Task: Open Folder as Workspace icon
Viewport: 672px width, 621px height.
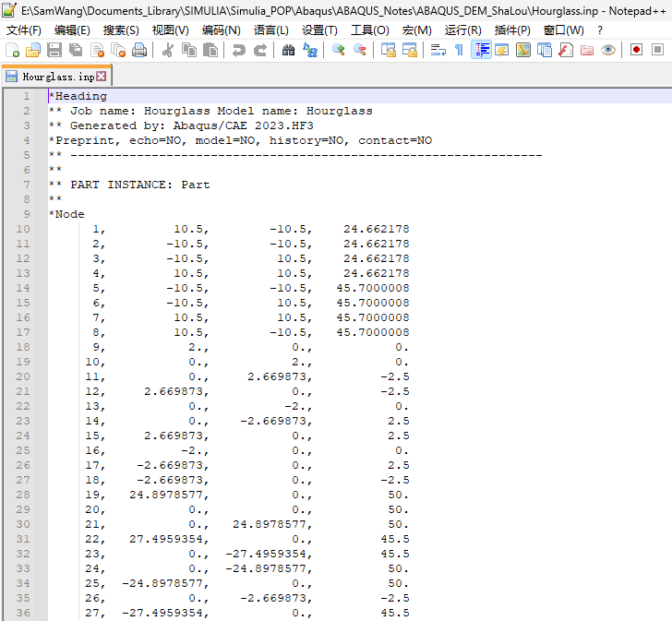Action: tap(587, 50)
